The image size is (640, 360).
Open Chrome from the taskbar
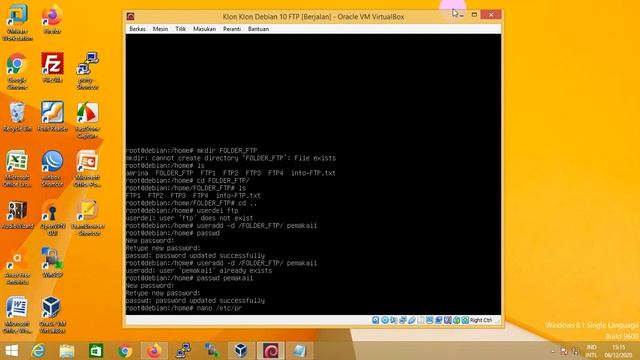pyautogui.click(x=125, y=351)
